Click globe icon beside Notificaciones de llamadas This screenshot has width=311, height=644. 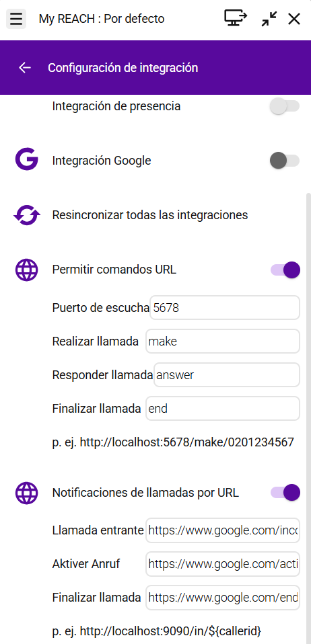(x=27, y=493)
